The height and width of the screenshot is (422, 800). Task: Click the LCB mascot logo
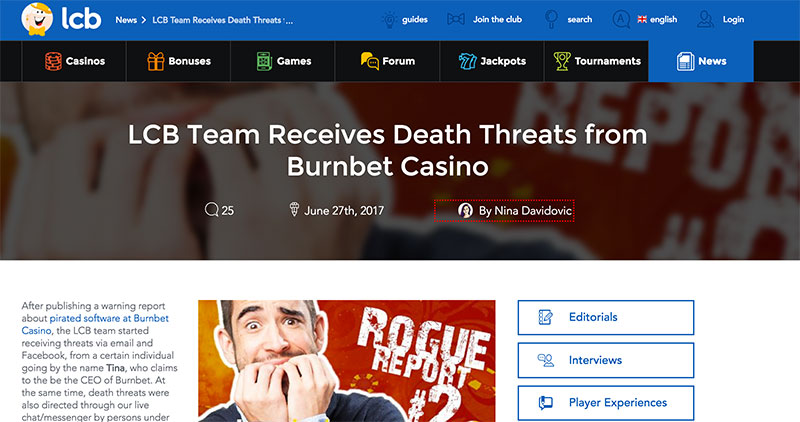pyautogui.click(x=37, y=19)
